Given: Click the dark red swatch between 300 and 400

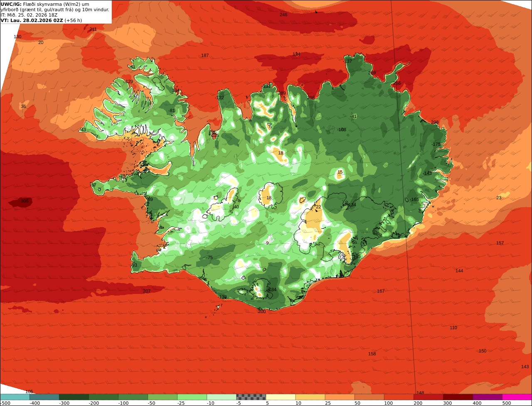Looking at the screenshot, I should coord(458,397).
